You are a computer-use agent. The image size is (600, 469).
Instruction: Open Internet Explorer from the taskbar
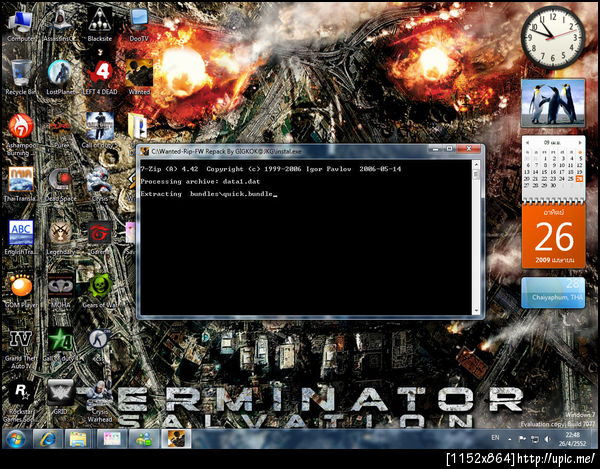pyautogui.click(x=48, y=438)
